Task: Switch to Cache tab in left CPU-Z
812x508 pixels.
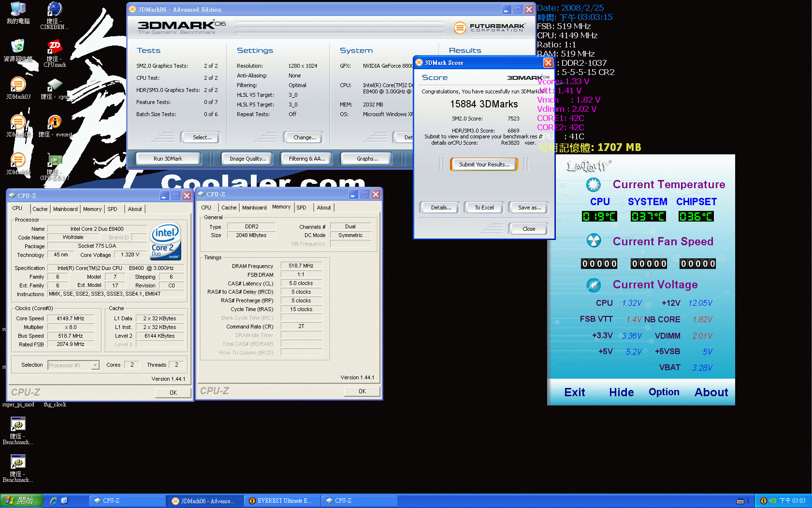Action: coord(40,209)
